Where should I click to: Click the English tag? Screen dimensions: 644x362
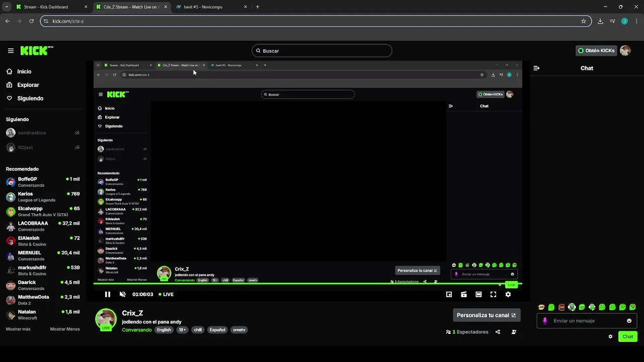(x=164, y=330)
